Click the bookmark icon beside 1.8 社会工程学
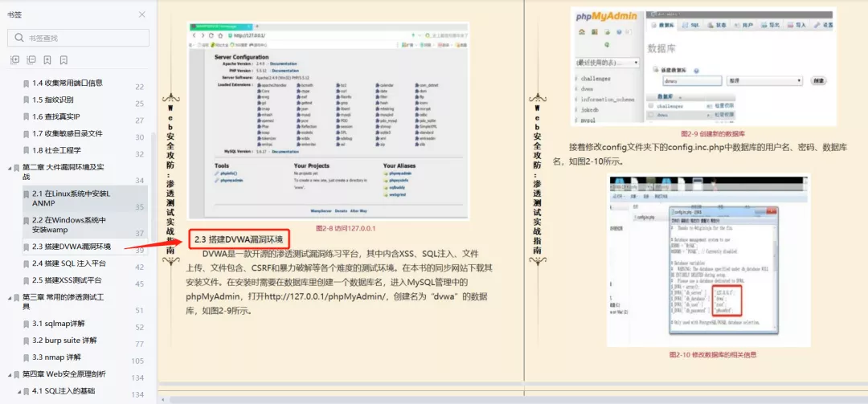 26,150
